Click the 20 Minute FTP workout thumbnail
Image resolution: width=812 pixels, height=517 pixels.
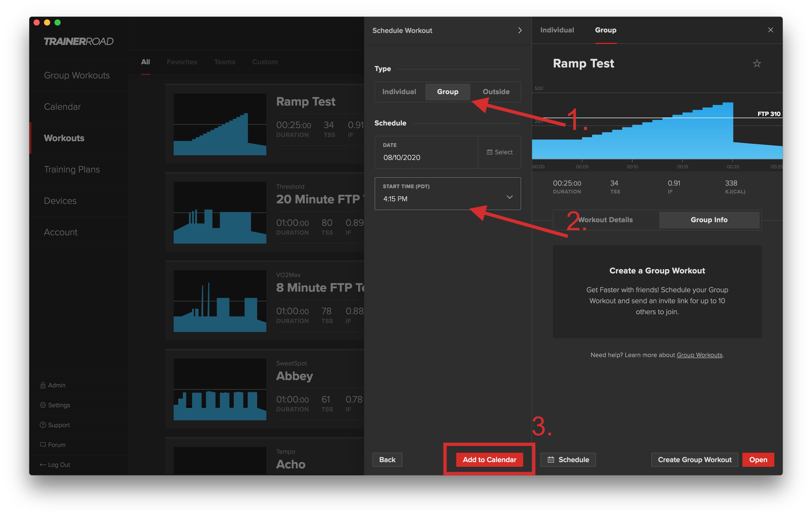coord(220,213)
